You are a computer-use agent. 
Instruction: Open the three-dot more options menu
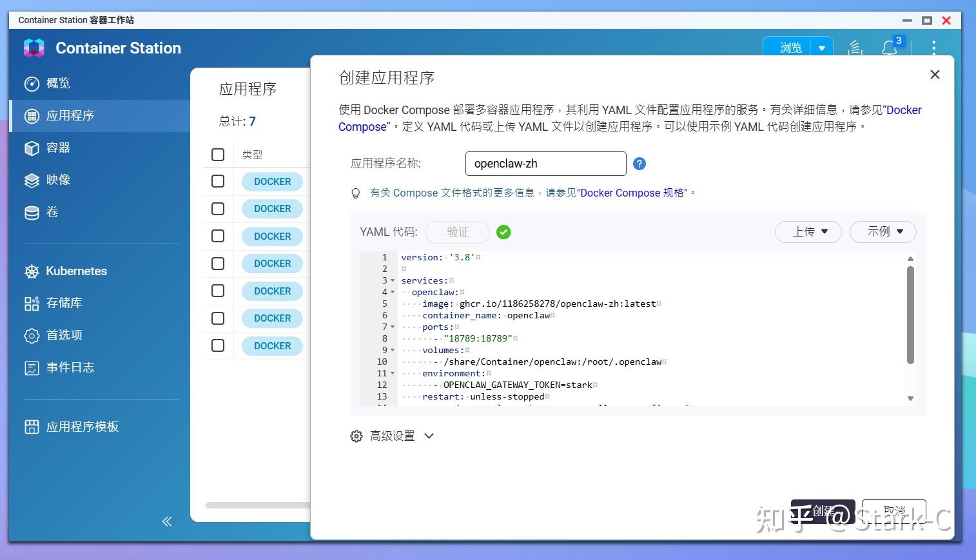pyautogui.click(x=933, y=48)
